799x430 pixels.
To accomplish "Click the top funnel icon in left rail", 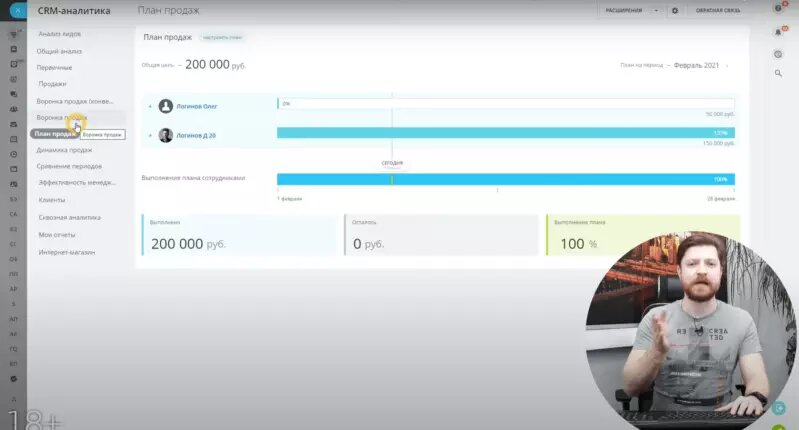I will pyautogui.click(x=14, y=34).
